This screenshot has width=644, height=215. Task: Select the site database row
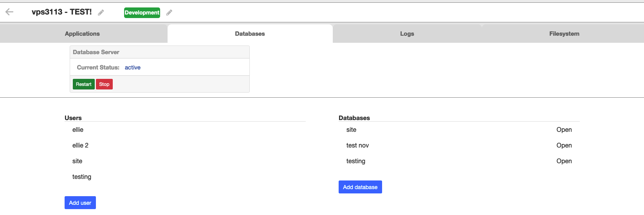click(459, 129)
